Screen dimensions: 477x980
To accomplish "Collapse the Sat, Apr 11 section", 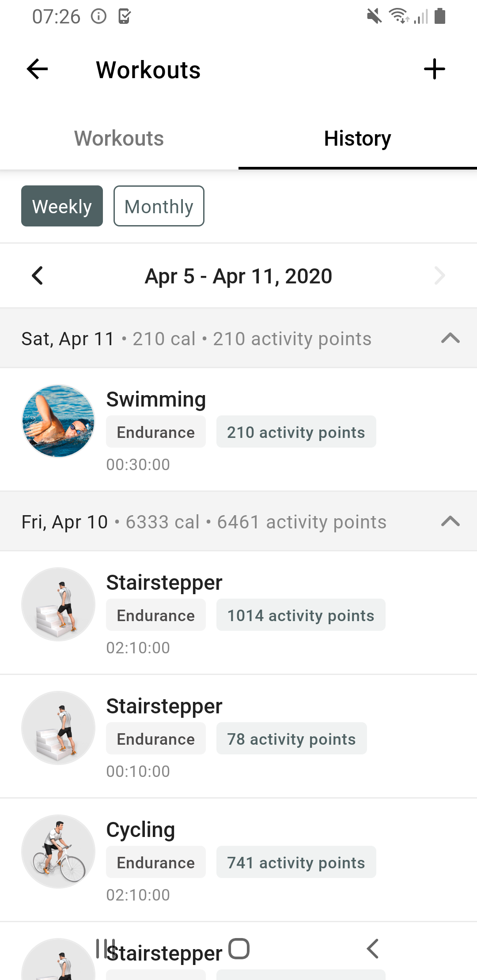I will pos(450,339).
